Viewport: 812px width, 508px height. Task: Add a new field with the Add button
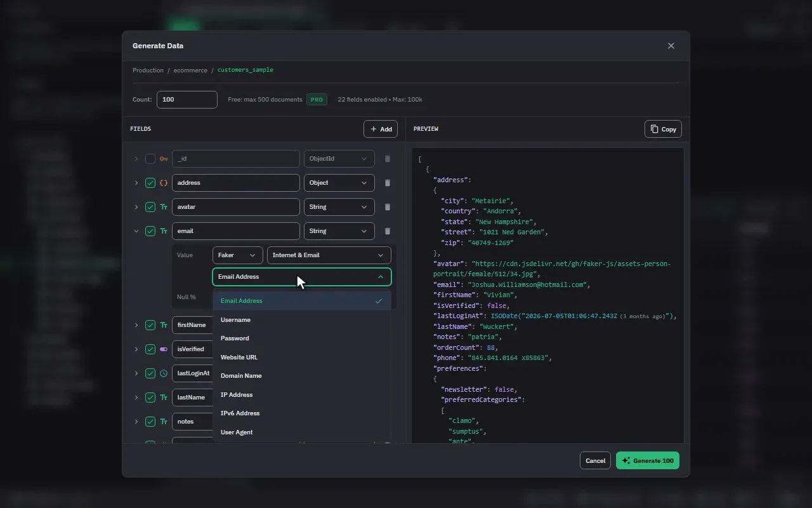381,129
